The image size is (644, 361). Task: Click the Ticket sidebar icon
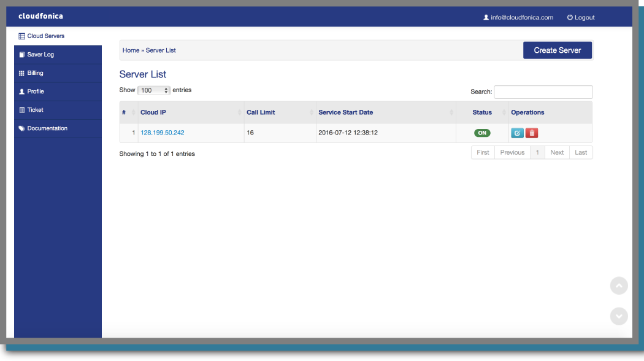(x=21, y=110)
